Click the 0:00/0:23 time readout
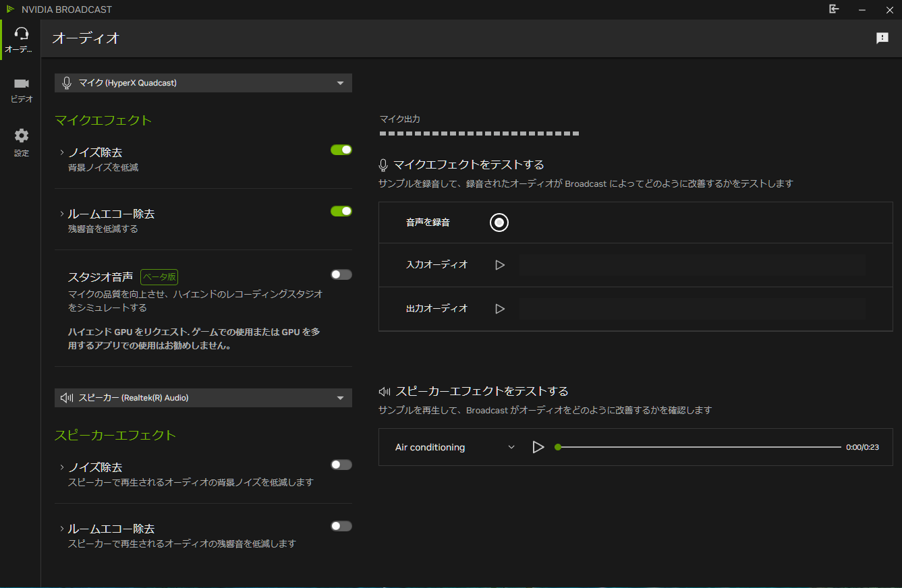This screenshot has height=588, width=902. (862, 447)
